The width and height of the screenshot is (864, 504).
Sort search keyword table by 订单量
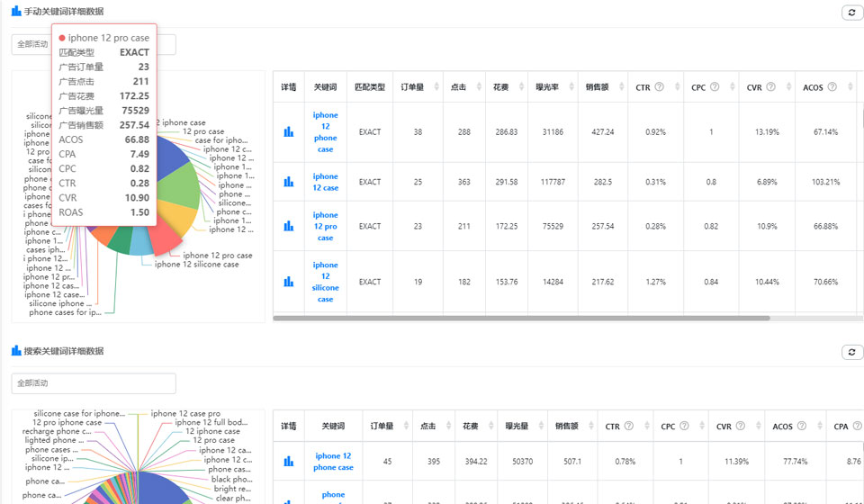click(406, 426)
